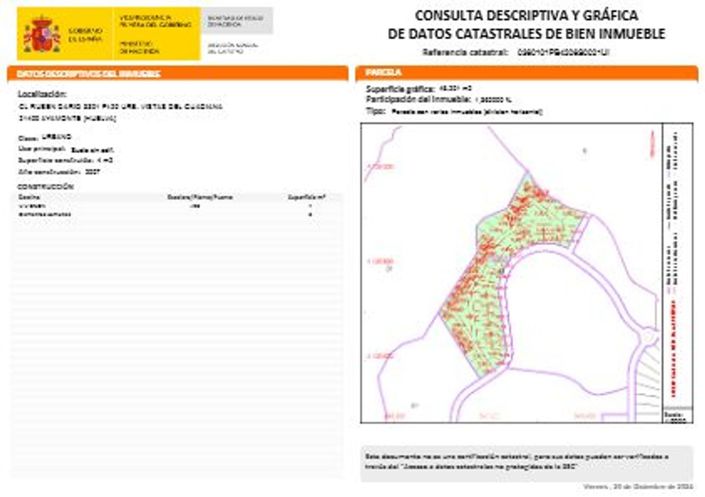Click the Spanish coat of arms emblem

(x=42, y=35)
